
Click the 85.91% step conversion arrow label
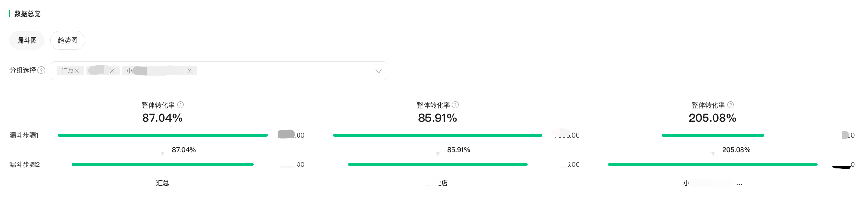tap(459, 150)
